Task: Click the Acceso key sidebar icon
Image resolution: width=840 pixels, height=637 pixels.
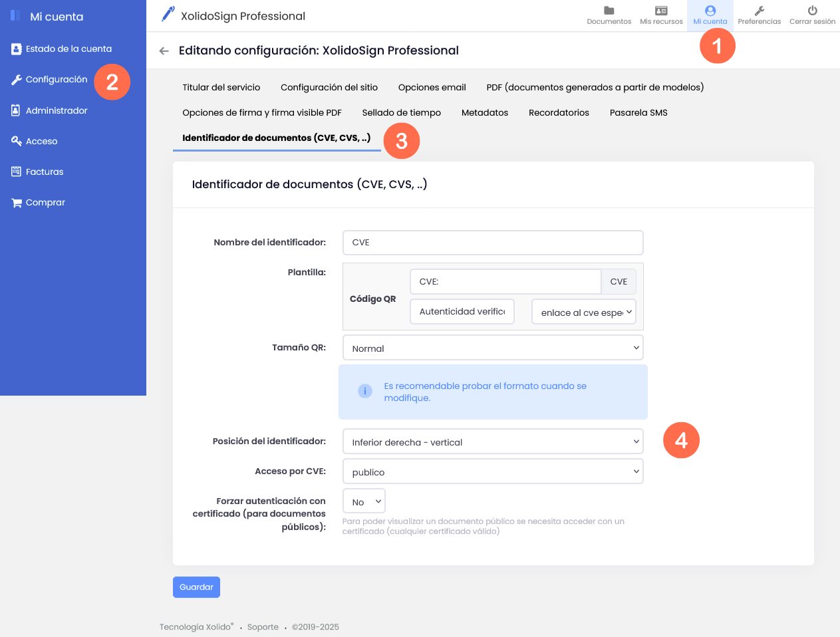Action: pos(17,141)
